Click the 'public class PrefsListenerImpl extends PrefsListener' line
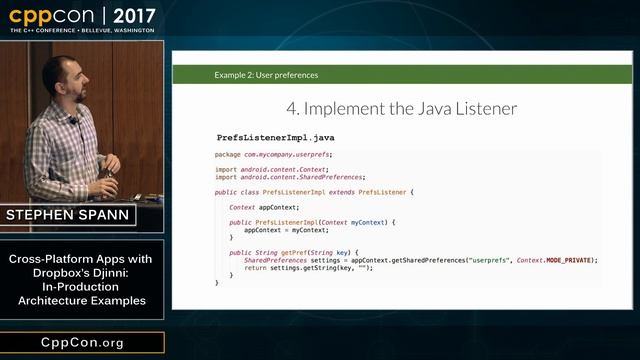 click(314, 192)
